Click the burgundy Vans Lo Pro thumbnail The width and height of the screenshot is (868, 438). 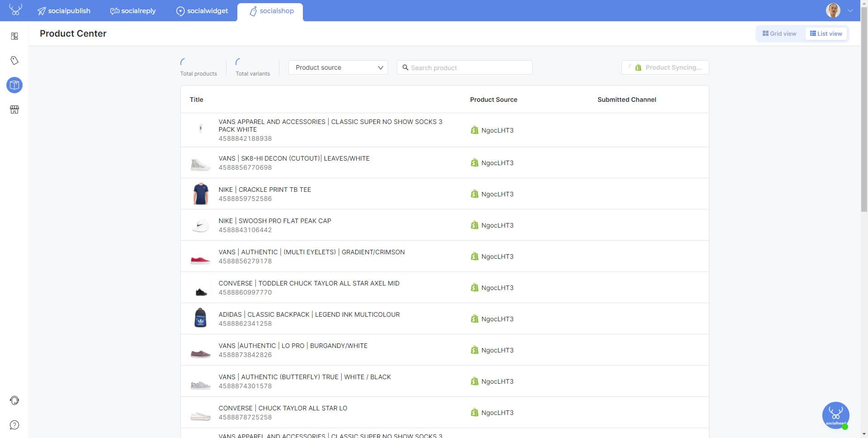coord(200,353)
